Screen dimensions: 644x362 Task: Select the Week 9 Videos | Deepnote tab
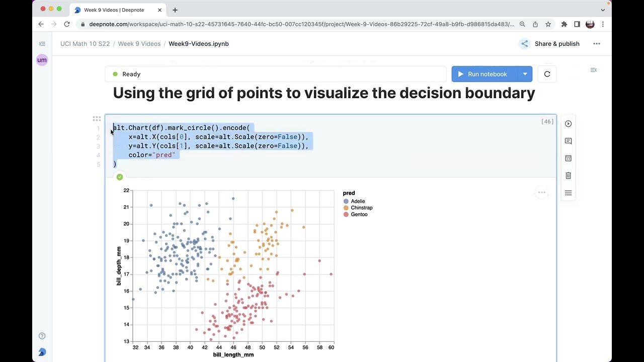pyautogui.click(x=114, y=10)
